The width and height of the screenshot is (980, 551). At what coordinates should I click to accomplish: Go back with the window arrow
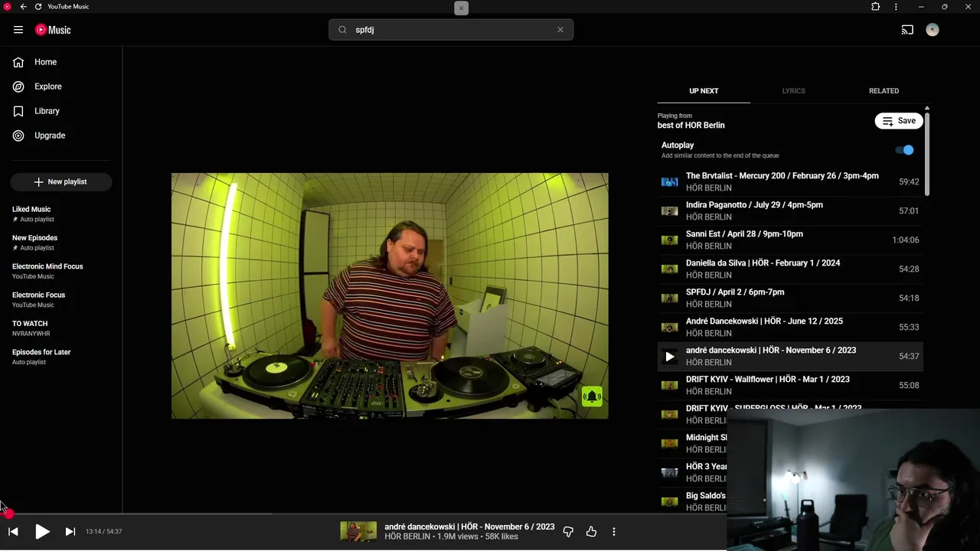[x=23, y=7]
